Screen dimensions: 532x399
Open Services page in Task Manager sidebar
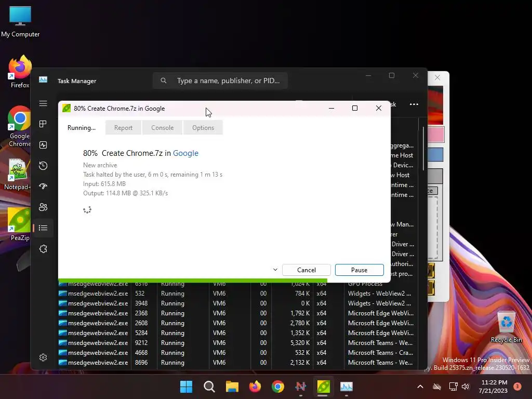click(43, 249)
